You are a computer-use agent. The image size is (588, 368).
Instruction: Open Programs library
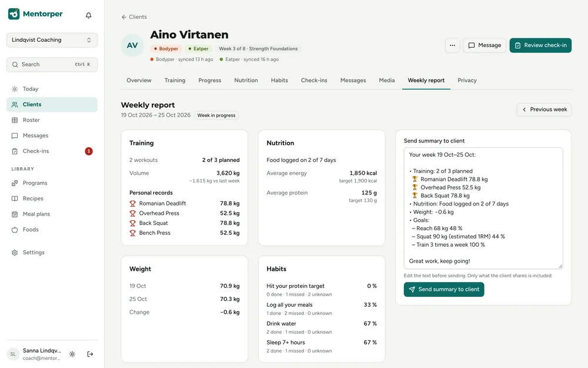point(52,183)
